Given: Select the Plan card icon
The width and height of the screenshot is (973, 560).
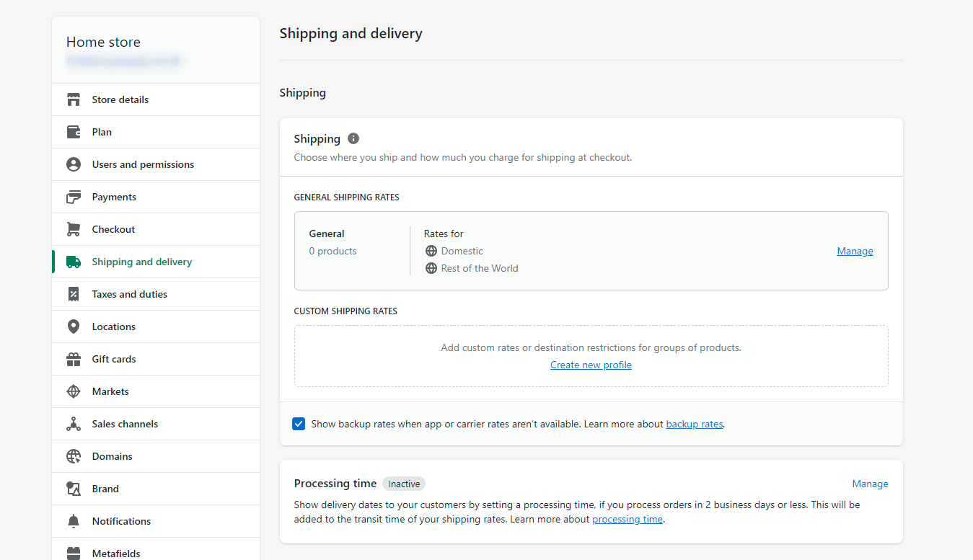Looking at the screenshot, I should [73, 132].
